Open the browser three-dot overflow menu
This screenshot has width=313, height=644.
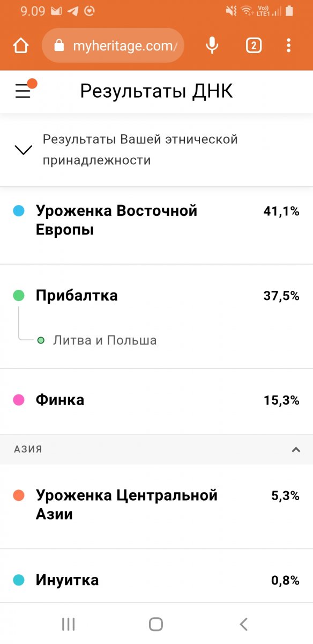(289, 46)
